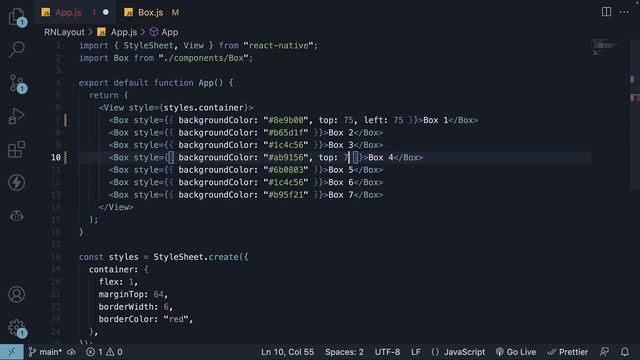Image resolution: width=640 pixels, height=360 pixels.
Task: Synchronize changes cloud icon in status bar
Action: click(x=71, y=352)
